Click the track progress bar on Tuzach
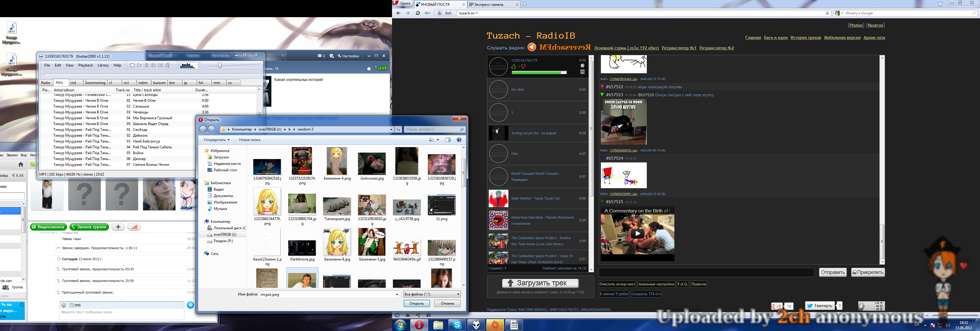 539,72
